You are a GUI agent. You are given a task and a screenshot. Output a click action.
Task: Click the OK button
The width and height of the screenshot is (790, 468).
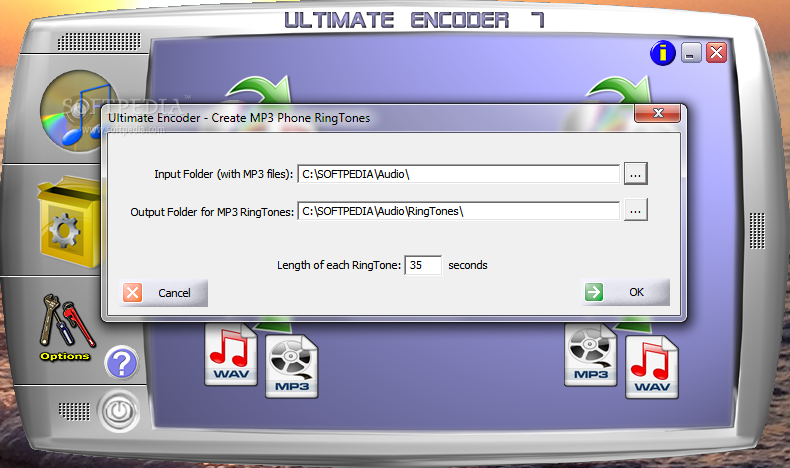pyautogui.click(x=626, y=292)
